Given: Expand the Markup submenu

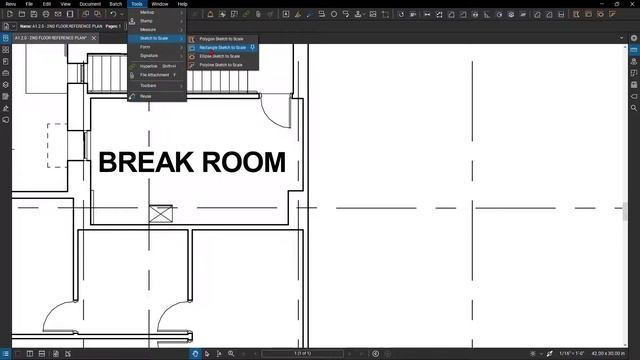Looking at the screenshot, I should point(157,12).
